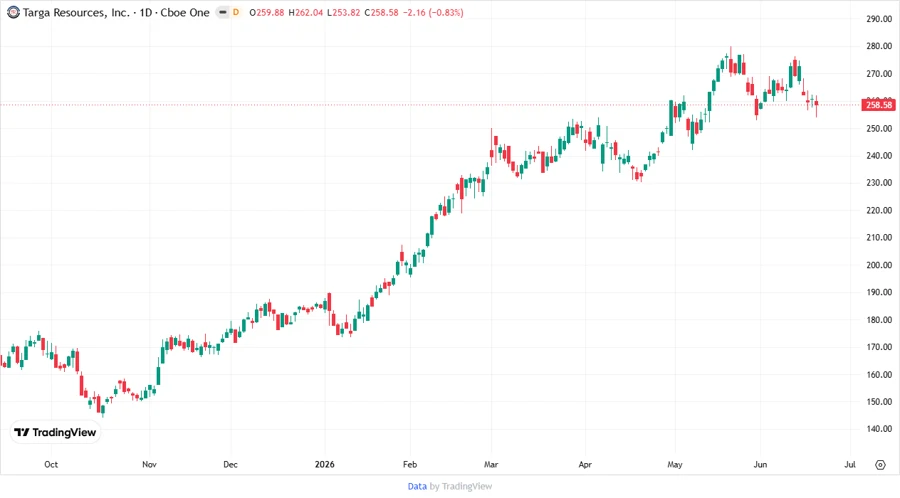900x498 pixels.
Task: Click the 2026 label on time axis
Action: coord(324,464)
